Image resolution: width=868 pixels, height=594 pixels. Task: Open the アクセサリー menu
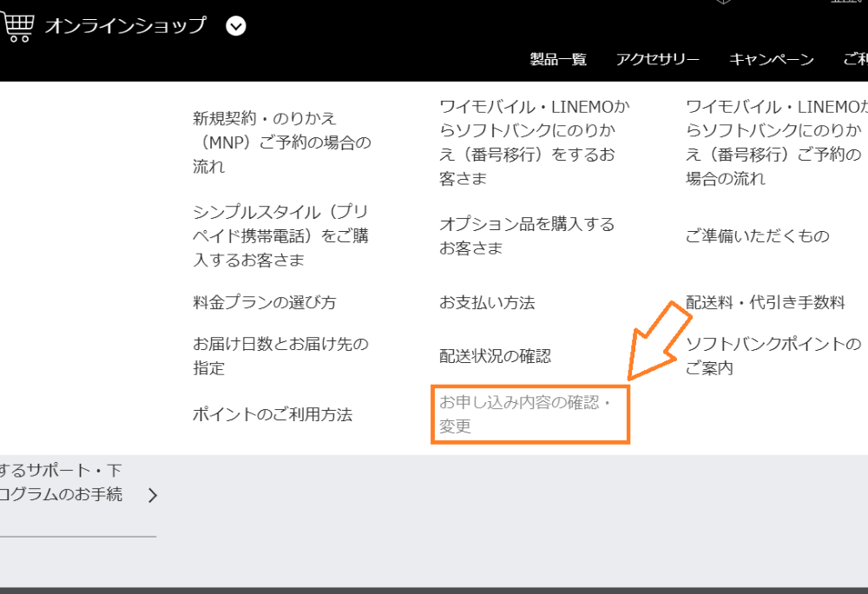(658, 59)
